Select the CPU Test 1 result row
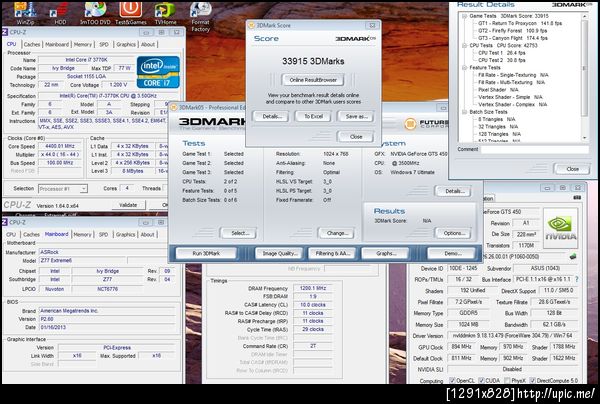This screenshot has width=600, height=404. click(502, 53)
